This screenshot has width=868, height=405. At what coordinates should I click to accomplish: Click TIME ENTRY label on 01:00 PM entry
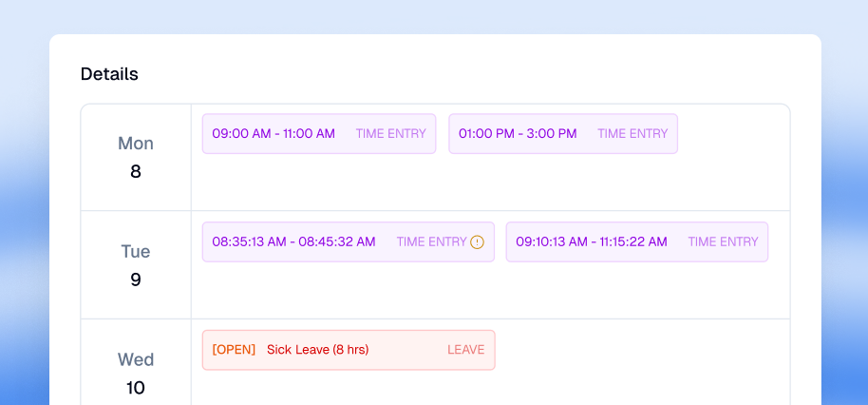[632, 134]
